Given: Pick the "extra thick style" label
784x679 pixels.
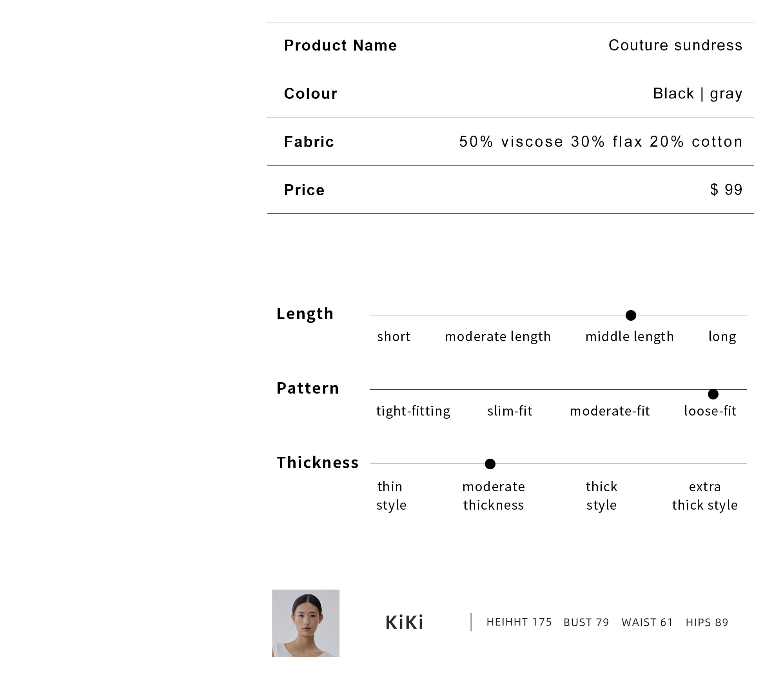Looking at the screenshot, I should [705, 496].
